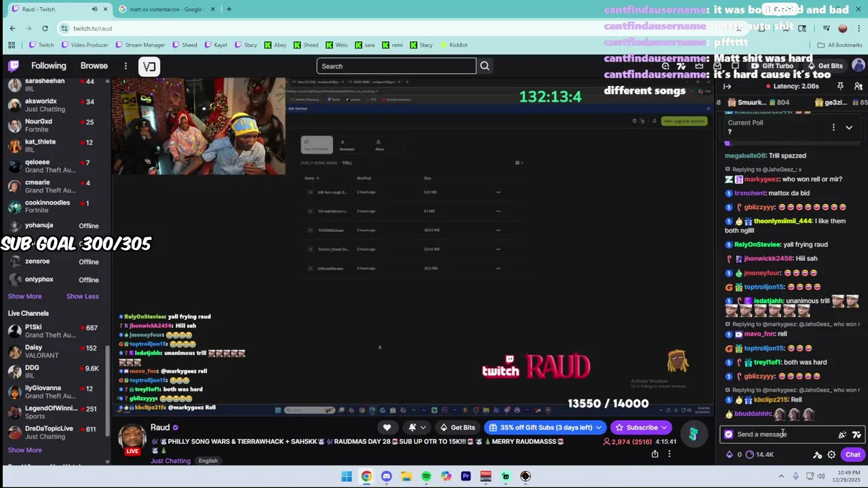Open File Explorer from the taskbar
This screenshot has height=488, width=868.
pos(406,476)
